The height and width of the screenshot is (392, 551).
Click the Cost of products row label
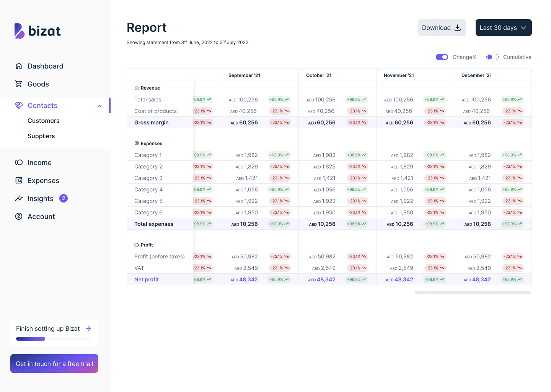155,111
